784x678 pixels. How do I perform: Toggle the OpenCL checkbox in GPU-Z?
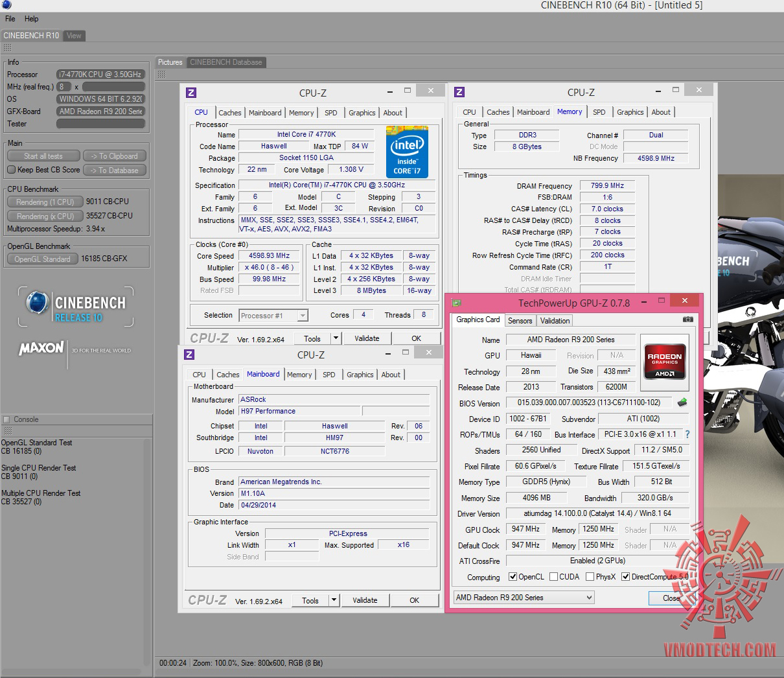coord(513,577)
